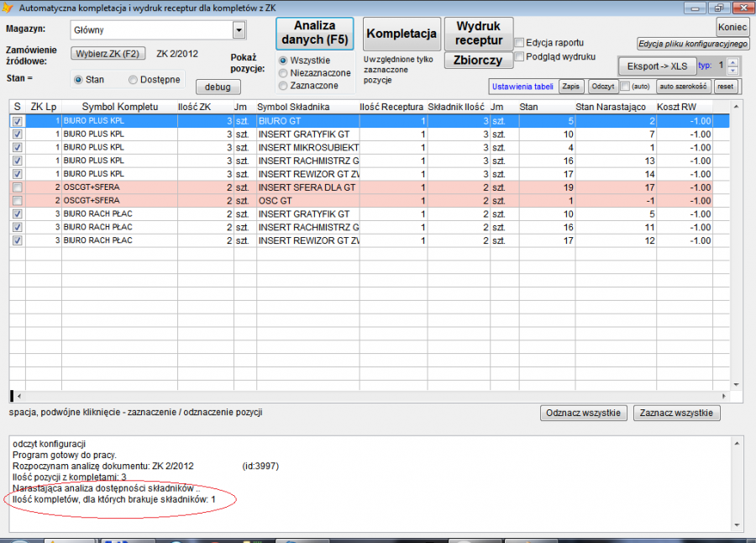Select the OSC GT component cell
Screen dimensions: 756x543
coord(307,201)
